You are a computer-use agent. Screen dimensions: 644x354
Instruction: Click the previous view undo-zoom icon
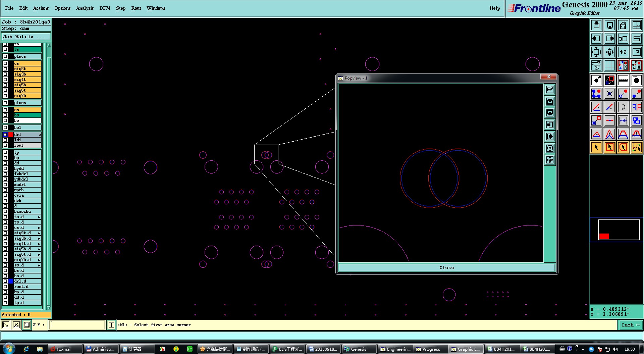[623, 39]
